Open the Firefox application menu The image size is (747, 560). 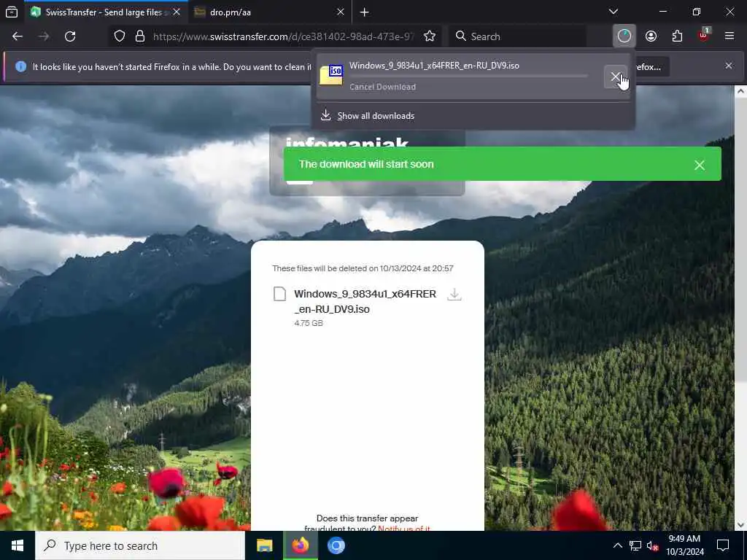pyautogui.click(x=729, y=36)
